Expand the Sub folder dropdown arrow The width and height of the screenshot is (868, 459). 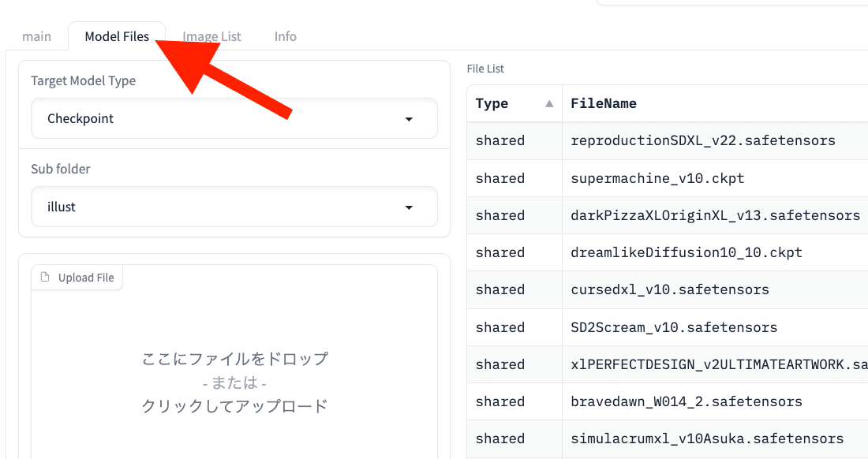tap(409, 207)
